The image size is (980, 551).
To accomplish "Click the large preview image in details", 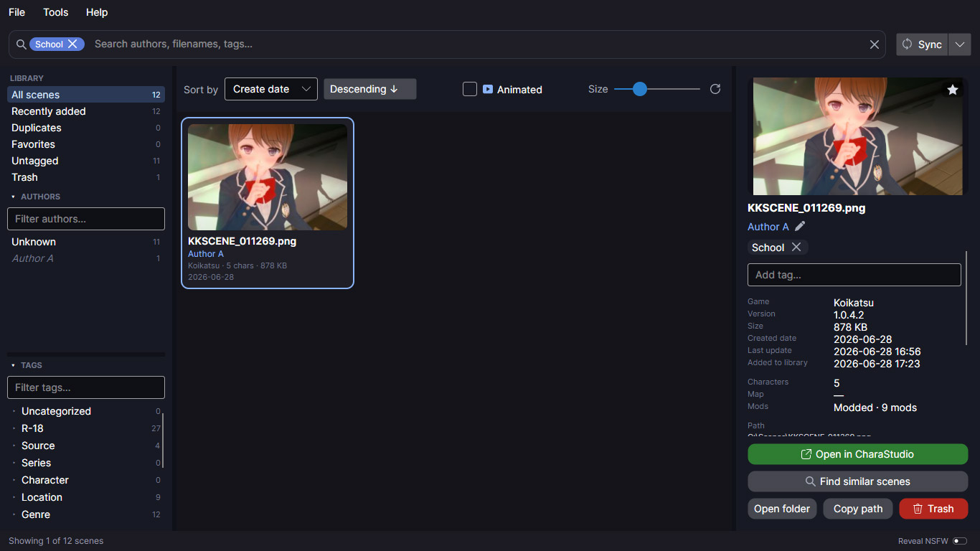I will coord(858,136).
